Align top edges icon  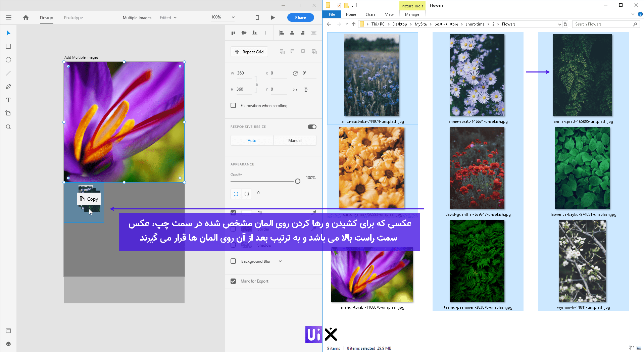(233, 33)
